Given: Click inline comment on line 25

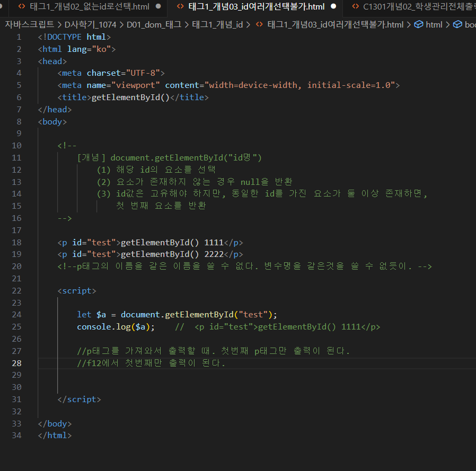Looking at the screenshot, I should point(277,327).
